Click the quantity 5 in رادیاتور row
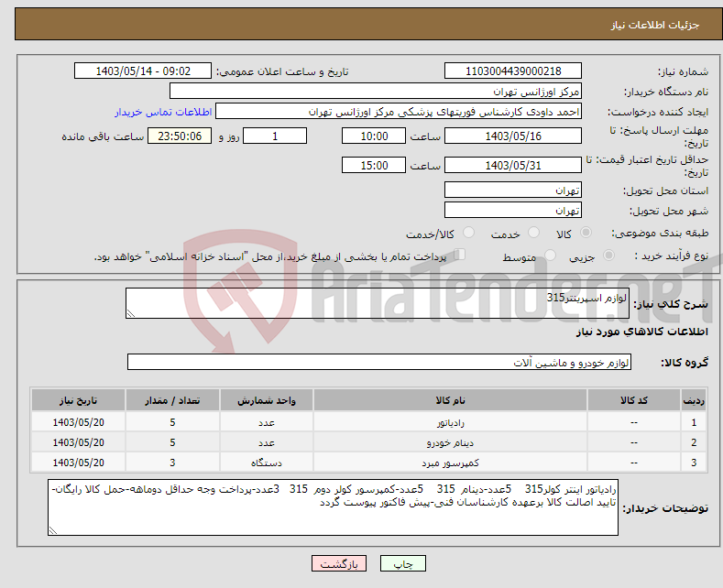723x588 pixels. [172, 422]
